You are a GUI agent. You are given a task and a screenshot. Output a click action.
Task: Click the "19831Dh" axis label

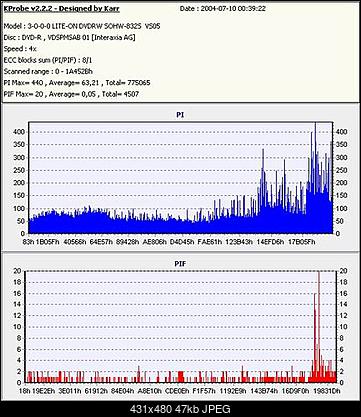pos(326,390)
